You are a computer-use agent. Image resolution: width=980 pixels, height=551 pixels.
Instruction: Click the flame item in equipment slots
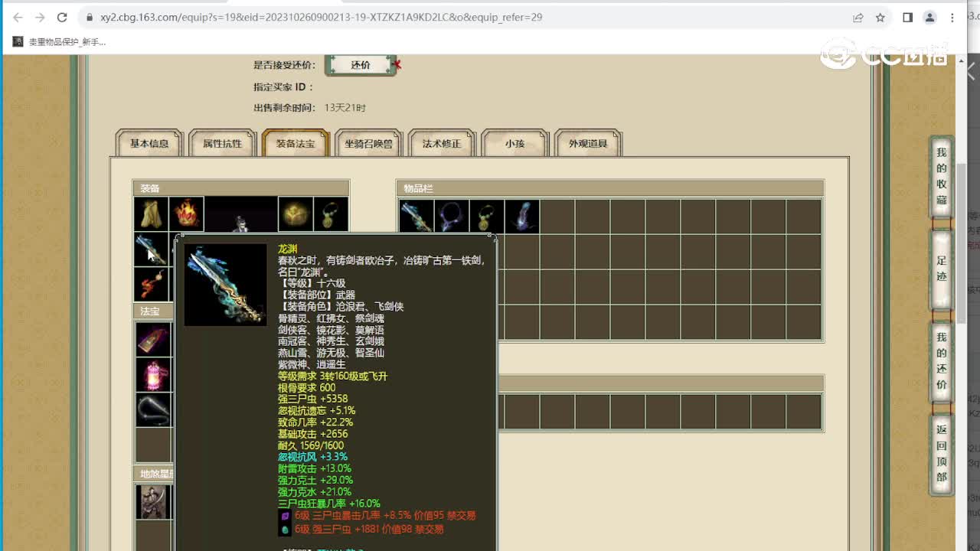point(186,214)
